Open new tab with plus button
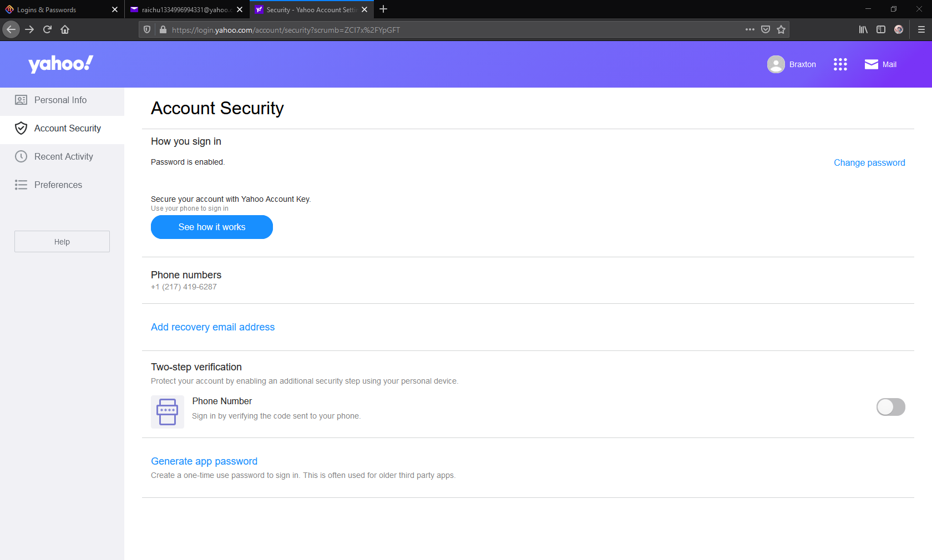 pyautogui.click(x=383, y=9)
